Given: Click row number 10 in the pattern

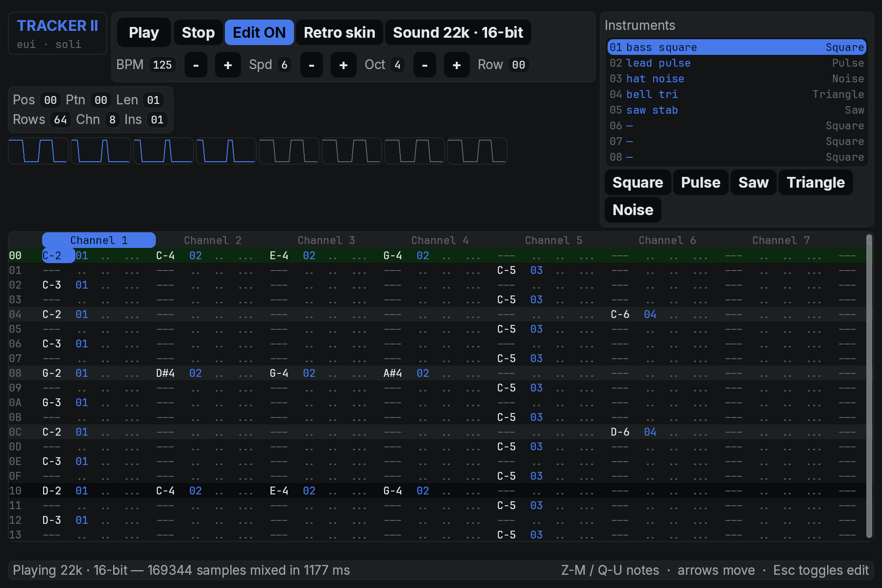Looking at the screenshot, I should coord(15,490).
